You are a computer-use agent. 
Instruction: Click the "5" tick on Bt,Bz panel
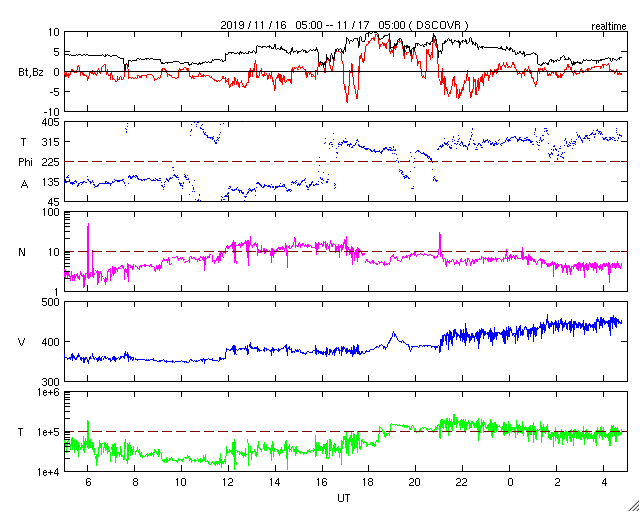click(57, 52)
